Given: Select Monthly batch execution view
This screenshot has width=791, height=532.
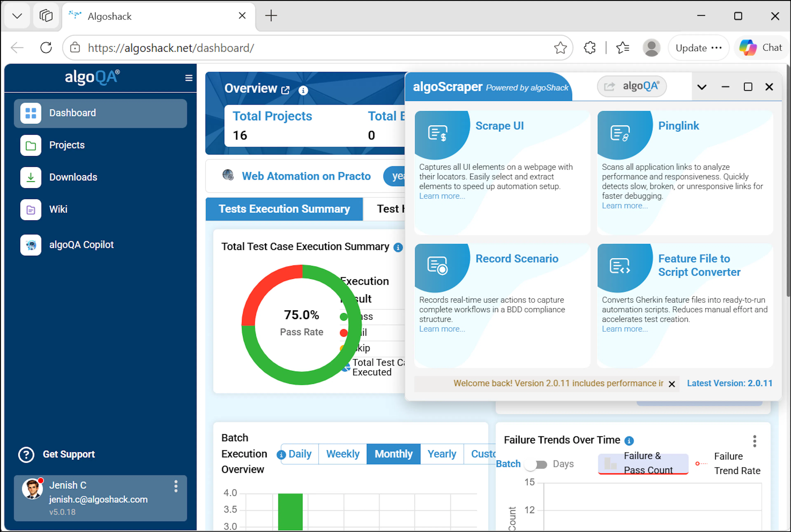Looking at the screenshot, I should (394, 454).
